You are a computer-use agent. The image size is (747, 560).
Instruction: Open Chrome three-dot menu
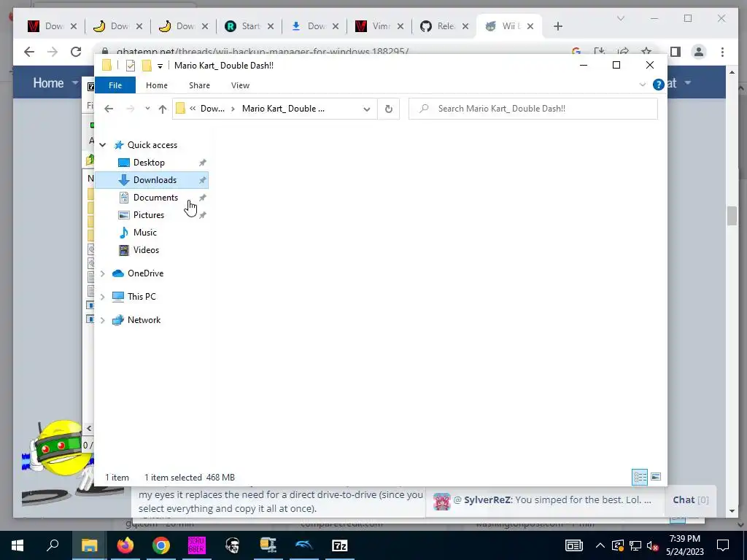point(722,52)
